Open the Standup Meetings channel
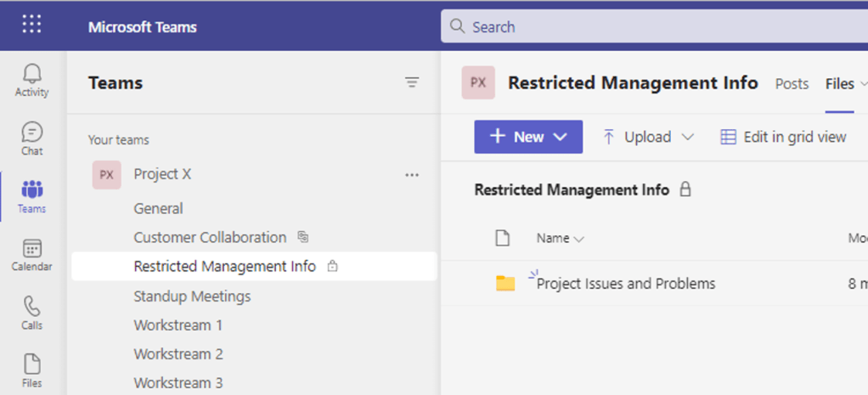The width and height of the screenshot is (868, 395). pos(192,296)
